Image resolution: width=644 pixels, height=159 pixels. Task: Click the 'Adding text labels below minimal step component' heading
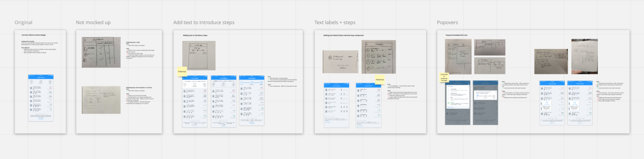[x=343, y=35]
